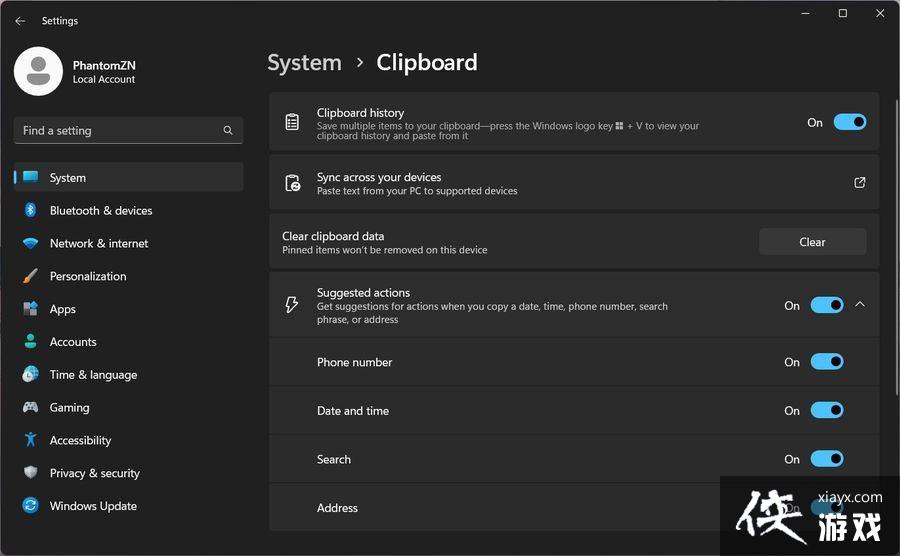Click the System monitor icon in sidebar
The width and height of the screenshot is (900, 556).
pos(30,177)
